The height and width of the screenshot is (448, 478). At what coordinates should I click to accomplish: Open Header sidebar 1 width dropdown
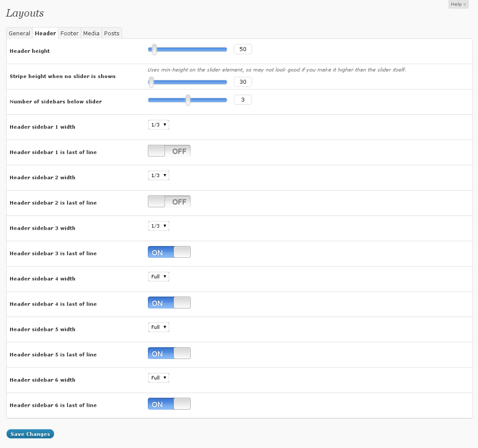(x=158, y=125)
